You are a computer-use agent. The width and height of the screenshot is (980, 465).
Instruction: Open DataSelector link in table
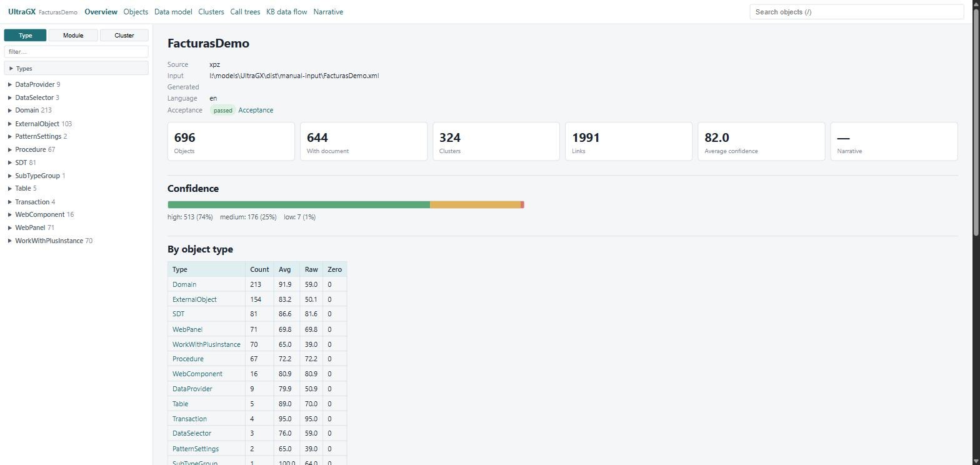(x=192, y=433)
